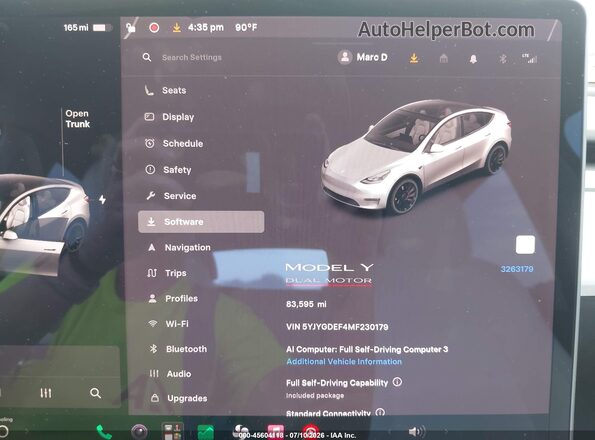Tap the Bluetooth icon in the top header
The width and height of the screenshot is (595, 440).
tap(503, 59)
